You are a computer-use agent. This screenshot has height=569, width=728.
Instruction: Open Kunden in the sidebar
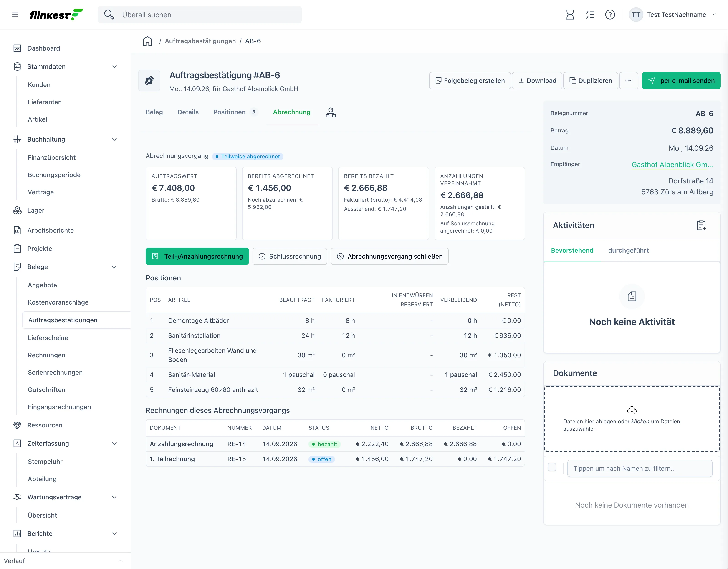coord(39,85)
